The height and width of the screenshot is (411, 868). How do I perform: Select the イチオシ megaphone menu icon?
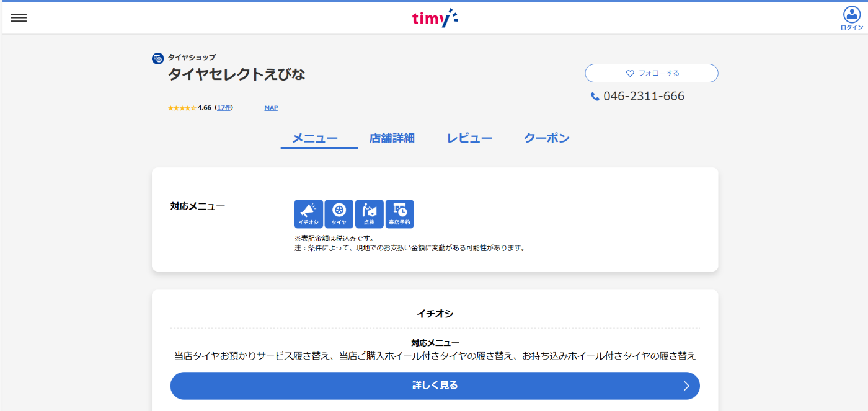tap(309, 214)
